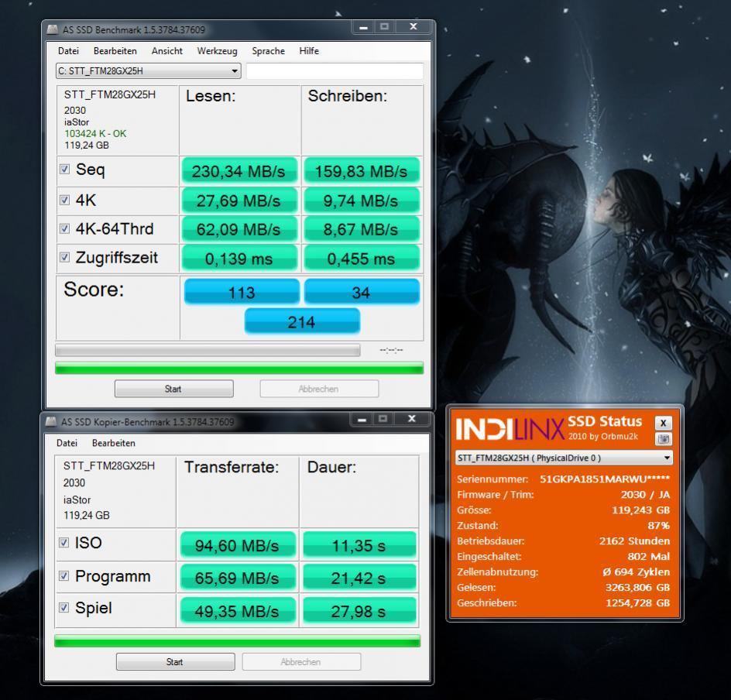This screenshot has height=700, width=731.
Task: Click the Zustand value 87%
Action: tap(658, 526)
